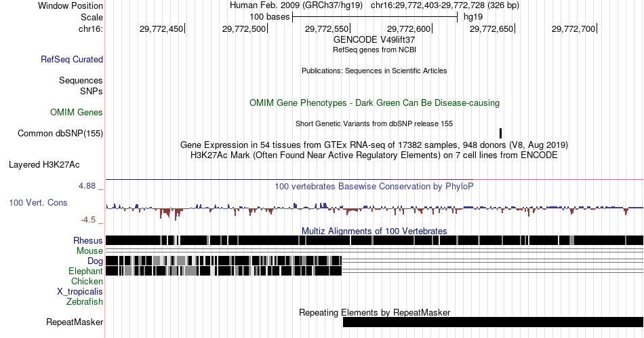The height and width of the screenshot is (338, 644).
Task: Click the Sequences track label
Action: [x=81, y=80]
